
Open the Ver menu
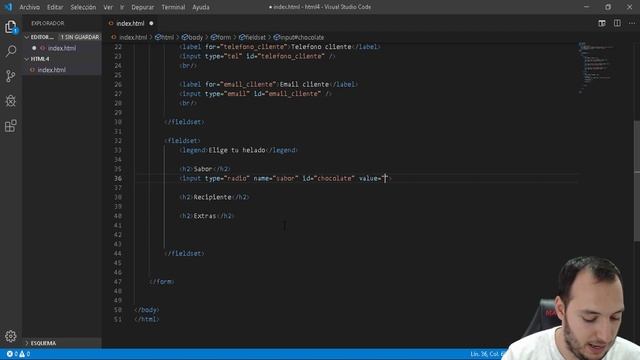[108, 7]
